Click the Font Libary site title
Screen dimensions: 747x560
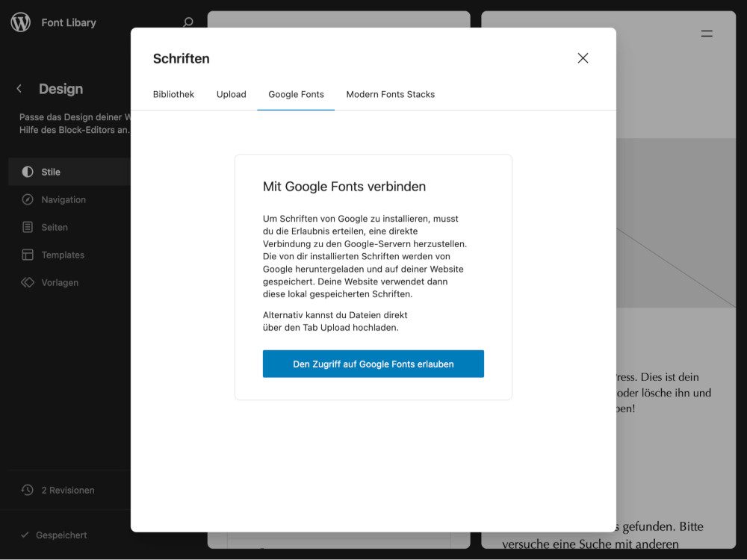69,22
